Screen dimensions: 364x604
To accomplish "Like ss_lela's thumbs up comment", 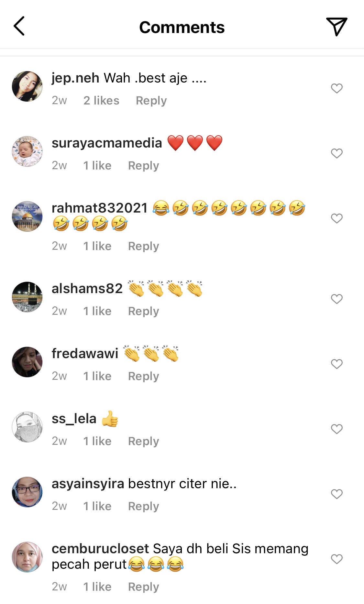I will point(336,429).
